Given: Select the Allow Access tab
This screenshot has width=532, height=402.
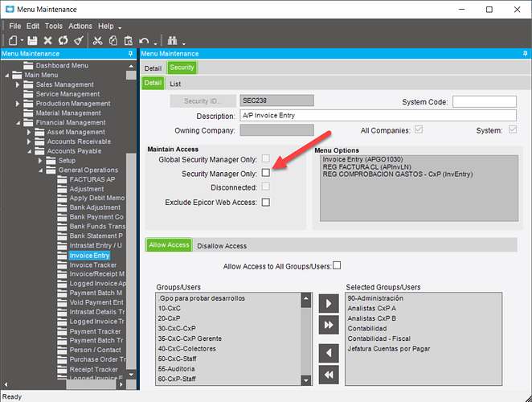Looking at the screenshot, I should coord(169,244).
